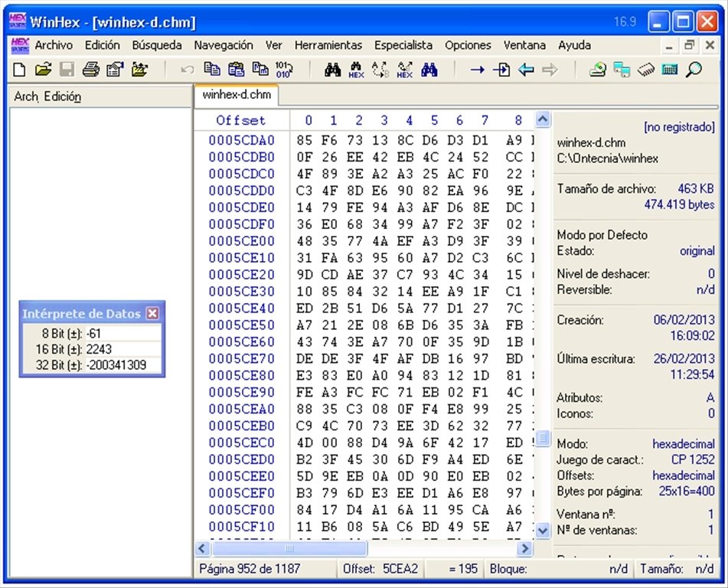
Task: Click the Find hex values icon
Action: point(356,70)
